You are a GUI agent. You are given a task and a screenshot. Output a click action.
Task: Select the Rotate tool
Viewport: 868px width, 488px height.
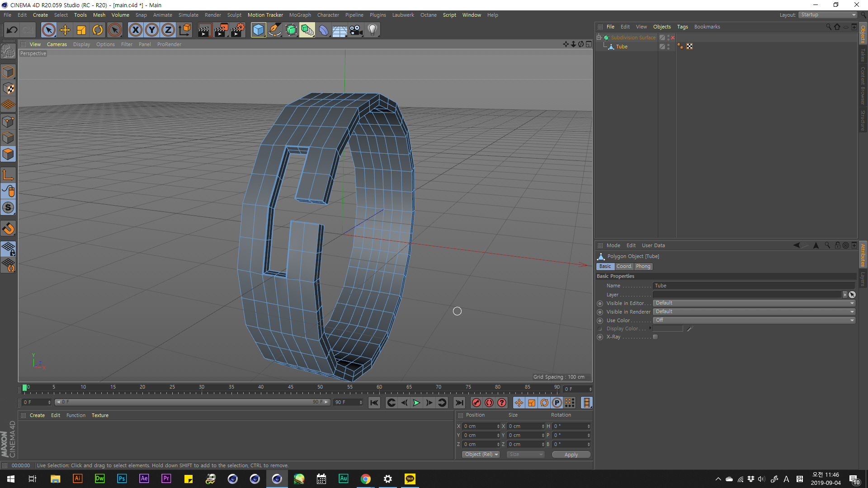pos(98,30)
